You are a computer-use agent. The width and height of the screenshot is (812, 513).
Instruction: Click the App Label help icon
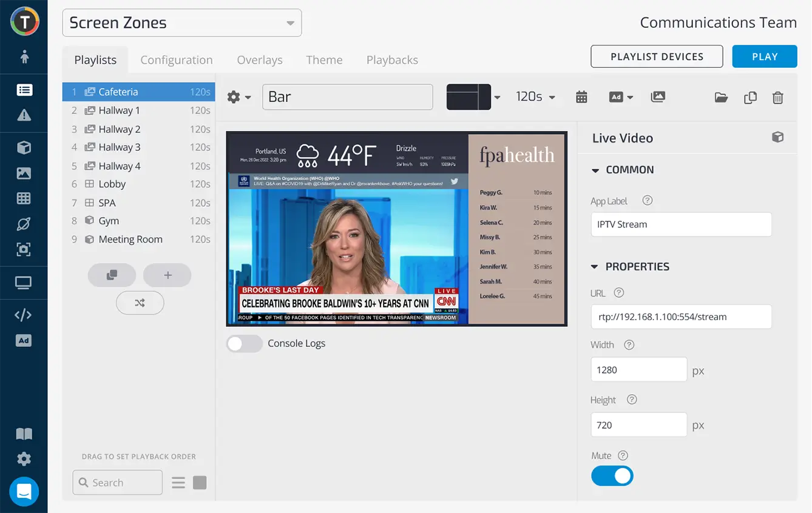coord(648,201)
